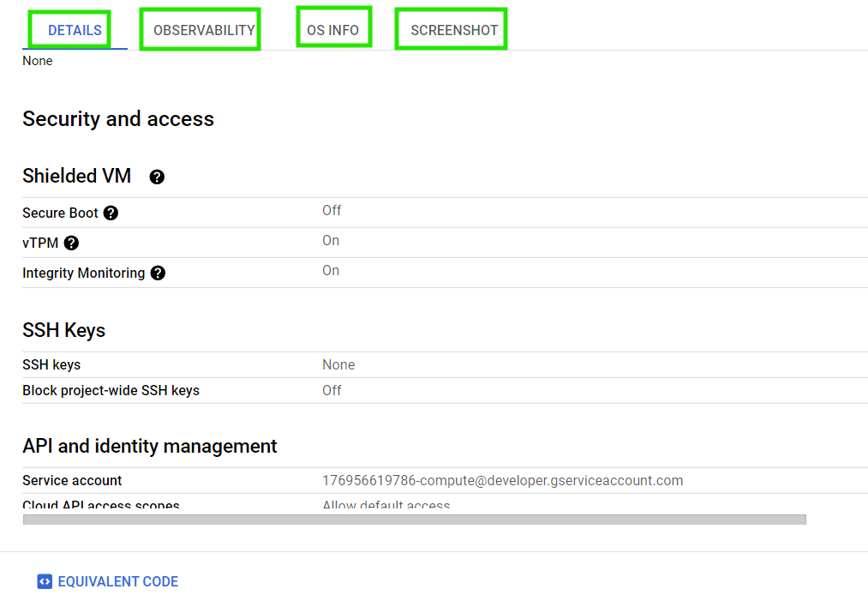Select the On value beside vTPM

coord(331,240)
